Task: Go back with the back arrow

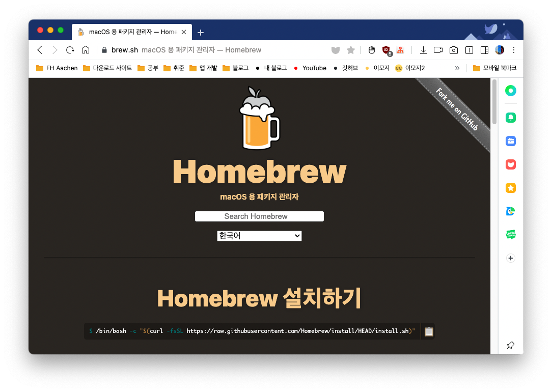Action: point(40,50)
